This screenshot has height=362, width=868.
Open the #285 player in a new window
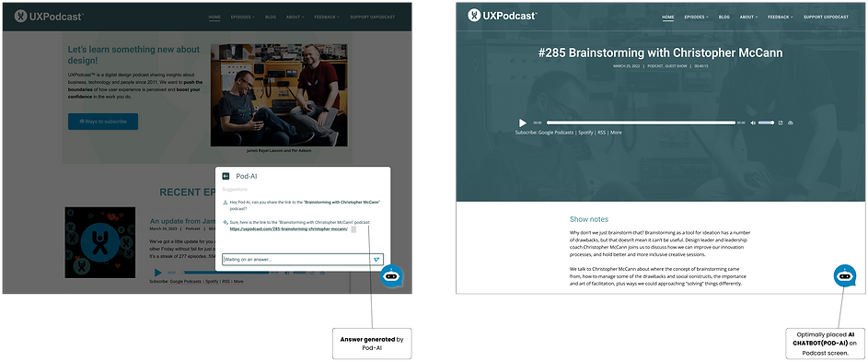point(781,123)
